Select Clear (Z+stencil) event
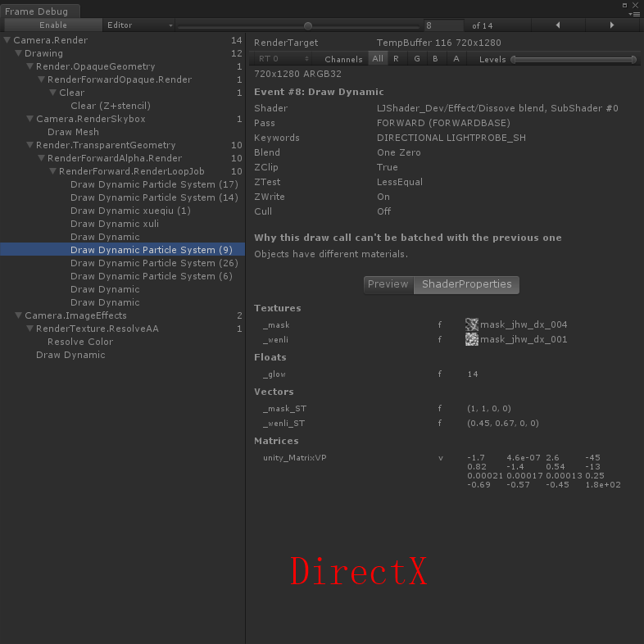Image resolution: width=644 pixels, height=644 pixels. pyautogui.click(x=111, y=106)
